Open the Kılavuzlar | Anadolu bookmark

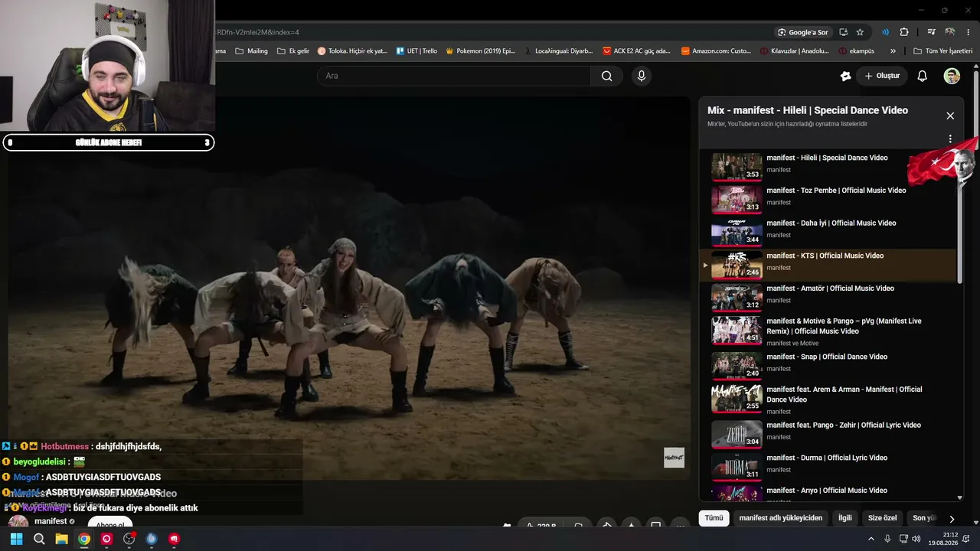(794, 51)
